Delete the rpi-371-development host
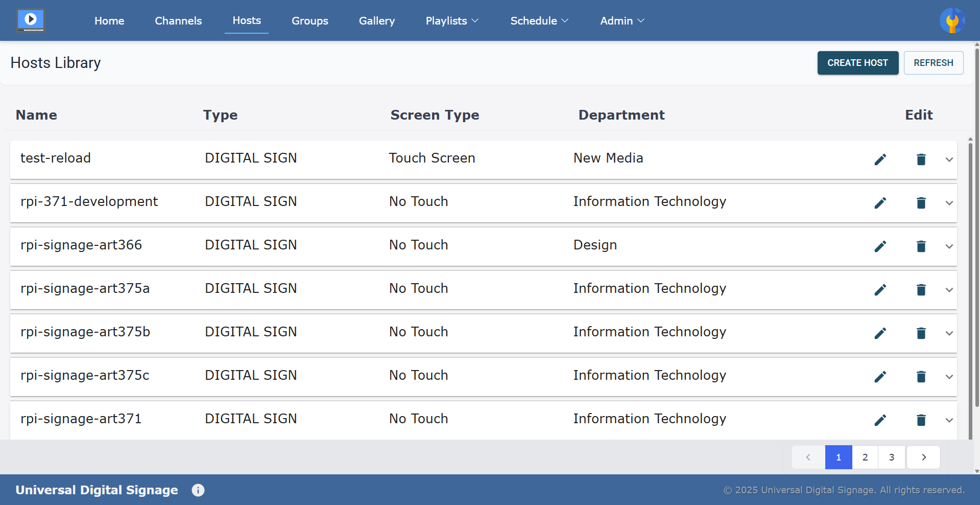Viewport: 980px width, 505px height. tap(921, 203)
